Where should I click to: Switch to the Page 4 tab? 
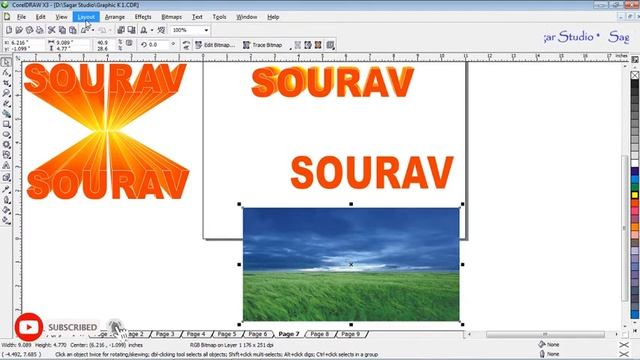coord(196,334)
